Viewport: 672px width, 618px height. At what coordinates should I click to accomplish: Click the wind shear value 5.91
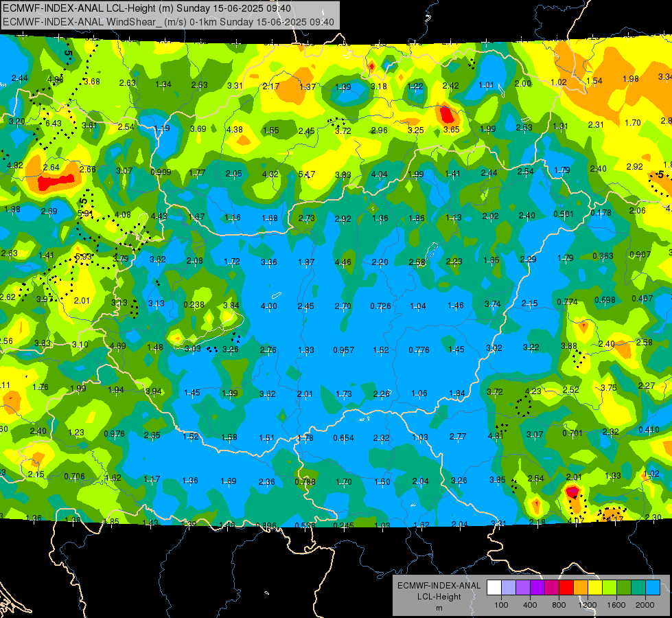(x=85, y=213)
